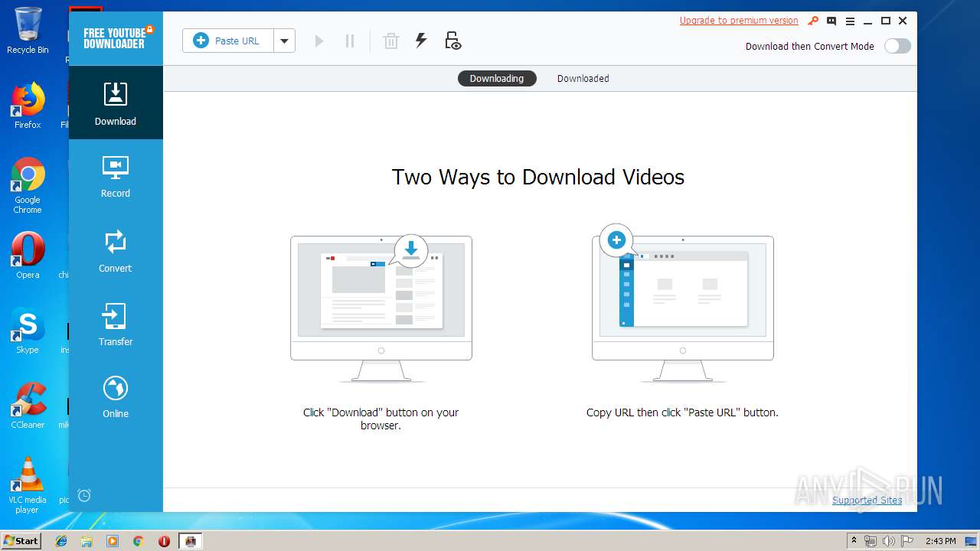Image resolution: width=980 pixels, height=551 pixels.
Task: Open the Convert section in sidebar
Action: pos(116,251)
